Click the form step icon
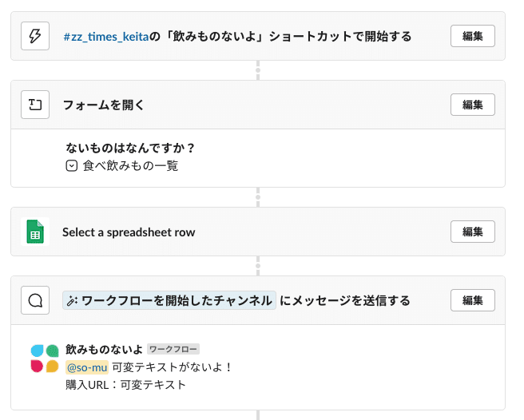 35,105
